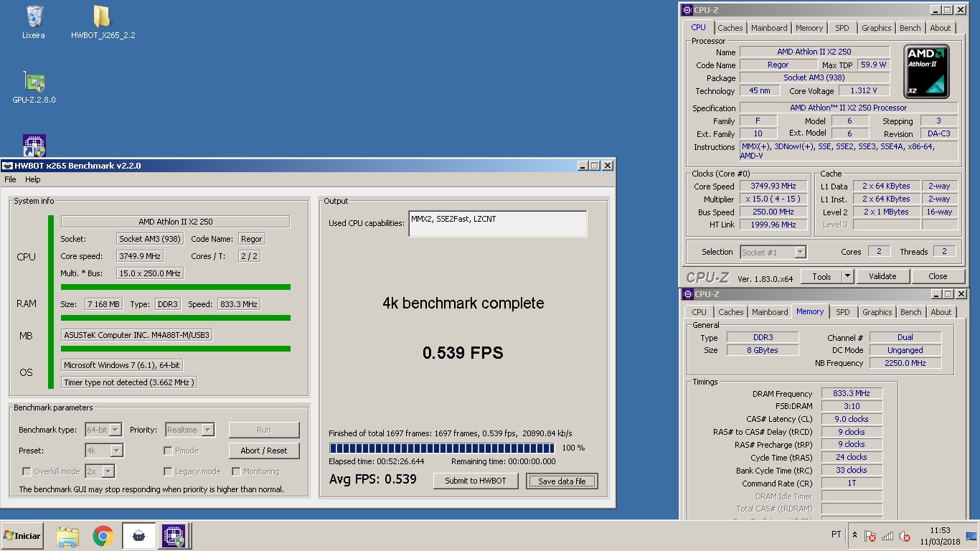
Task: Open the volume speaker tray icon
Action: tap(905, 536)
